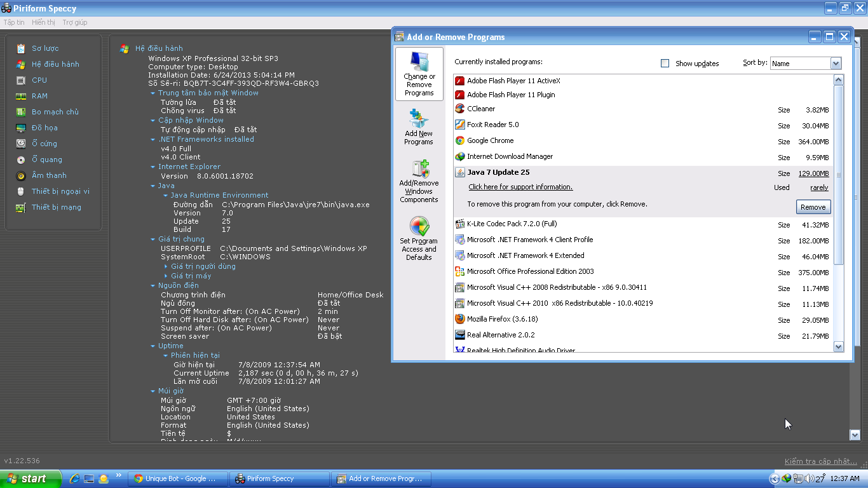Click the Internet Download Manager icon
Screen dimensions: 868x488
click(x=460, y=156)
